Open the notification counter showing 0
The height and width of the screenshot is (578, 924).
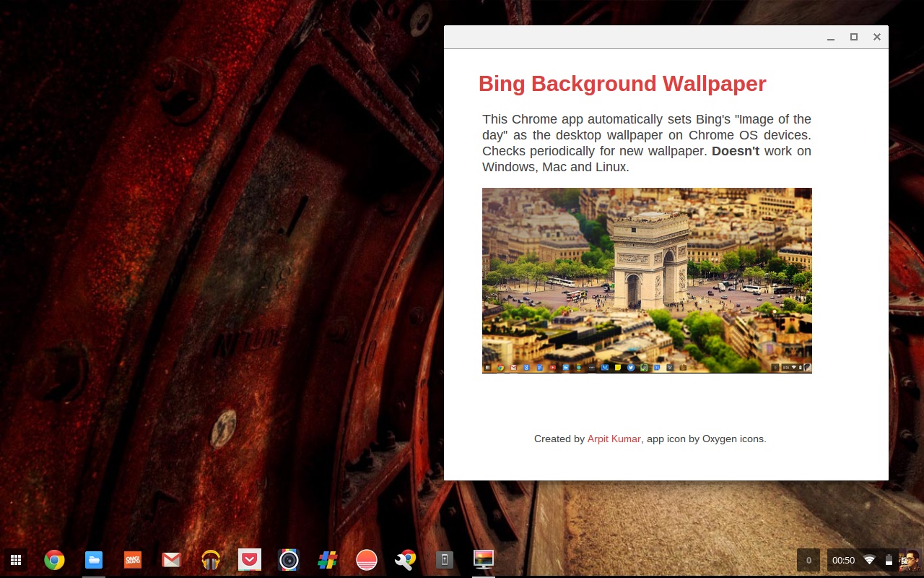808,560
